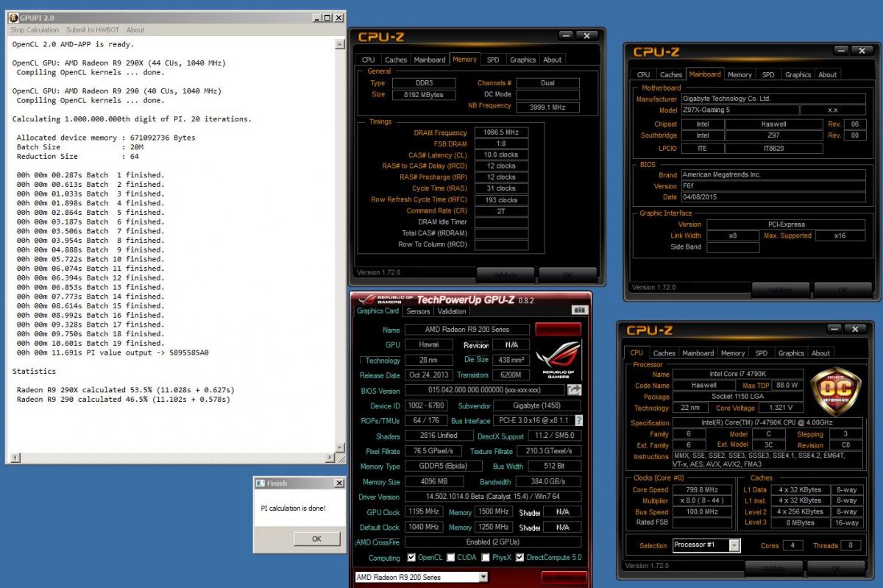Image resolution: width=883 pixels, height=588 pixels.
Task: Open SPD tab in processor-info CPU-Z window
Action: 762,353
